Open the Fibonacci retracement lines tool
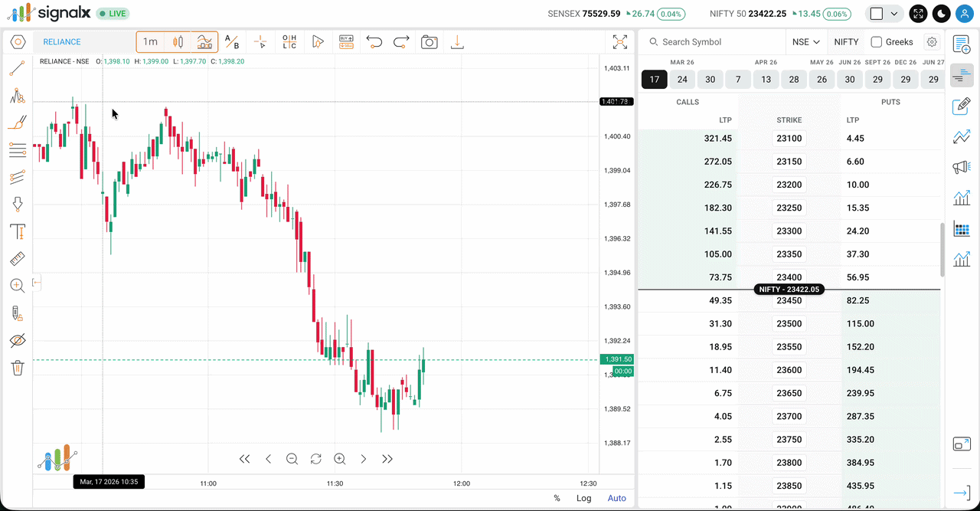The height and width of the screenshot is (511, 980). 17,150
